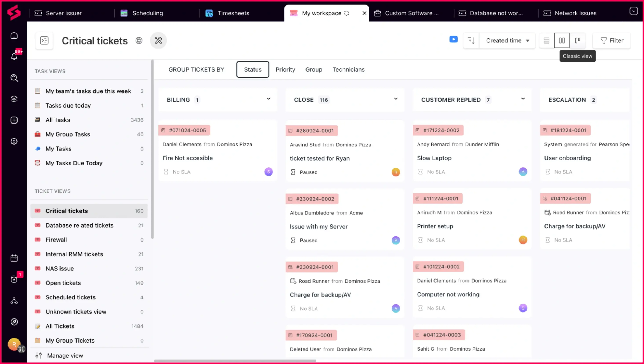Click Manage view at sidebar bottom
Image resolution: width=644 pixels, height=364 pixels.
pyautogui.click(x=65, y=355)
